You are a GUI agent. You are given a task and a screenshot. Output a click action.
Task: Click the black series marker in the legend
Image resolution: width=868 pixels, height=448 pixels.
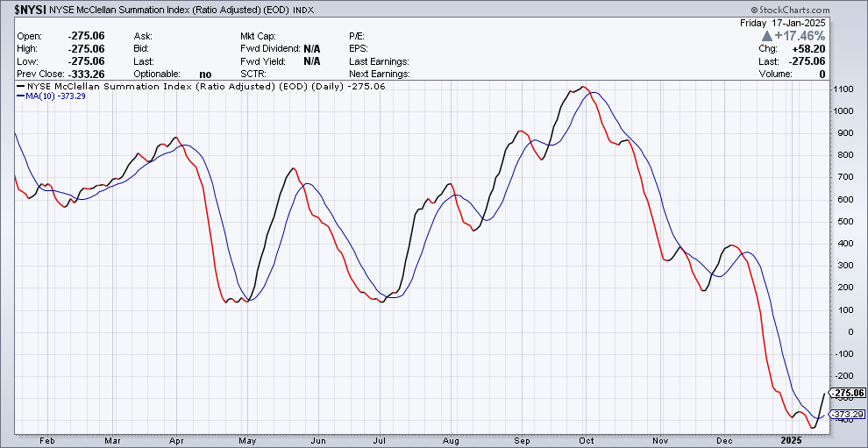point(20,87)
